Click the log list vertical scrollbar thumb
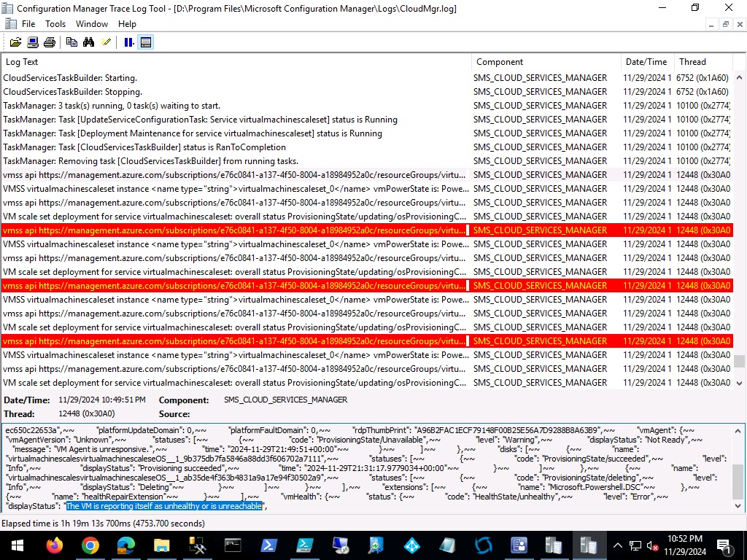This screenshot has height=560, width=747. point(739,362)
